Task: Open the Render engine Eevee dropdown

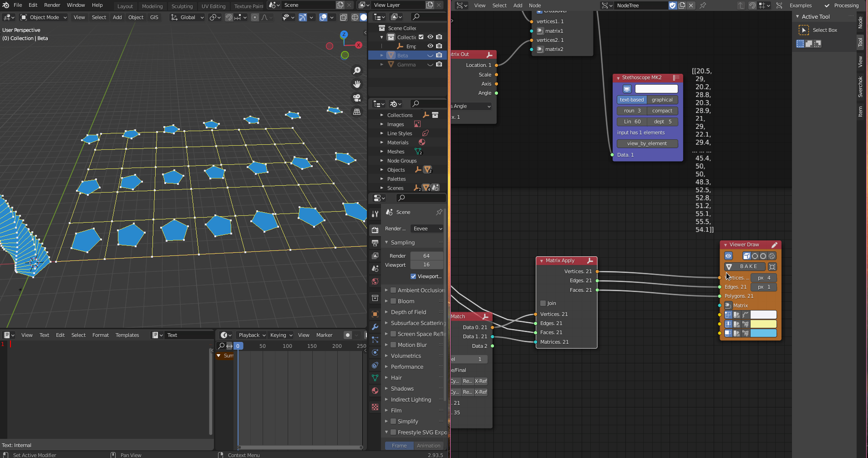Action: [427, 229]
